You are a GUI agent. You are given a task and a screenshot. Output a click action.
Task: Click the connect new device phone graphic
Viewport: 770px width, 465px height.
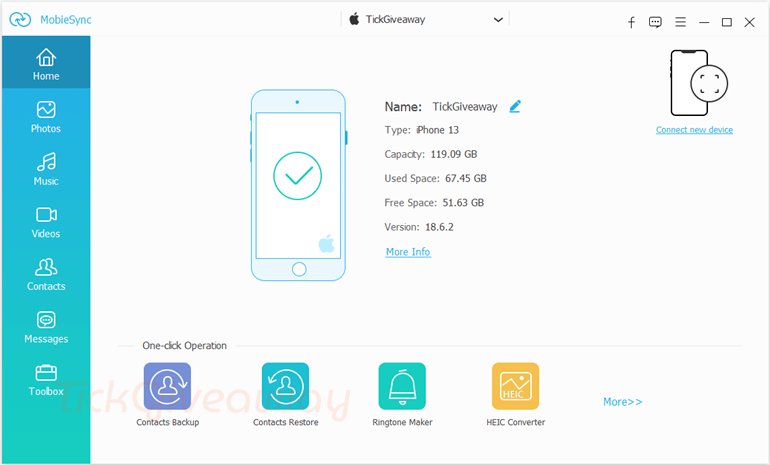(698, 83)
